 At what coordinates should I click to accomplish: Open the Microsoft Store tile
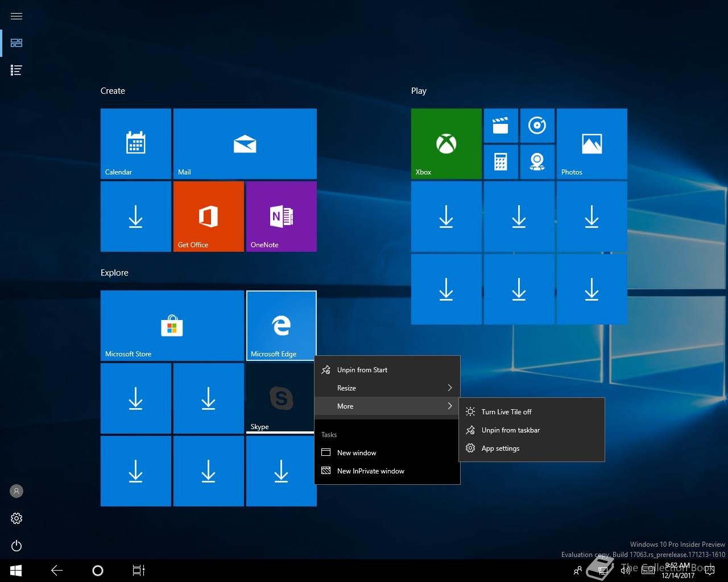[172, 326]
